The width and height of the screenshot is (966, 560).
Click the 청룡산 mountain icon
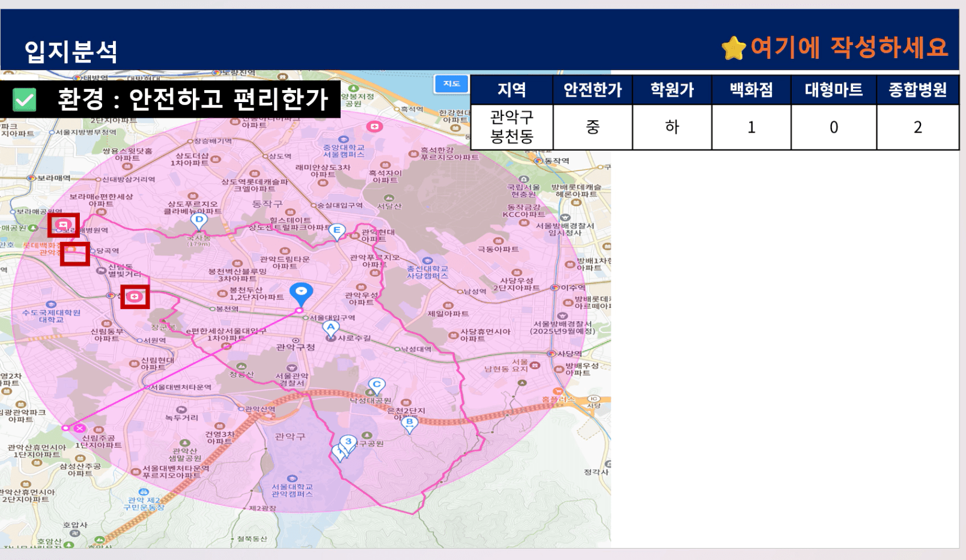pos(241,366)
